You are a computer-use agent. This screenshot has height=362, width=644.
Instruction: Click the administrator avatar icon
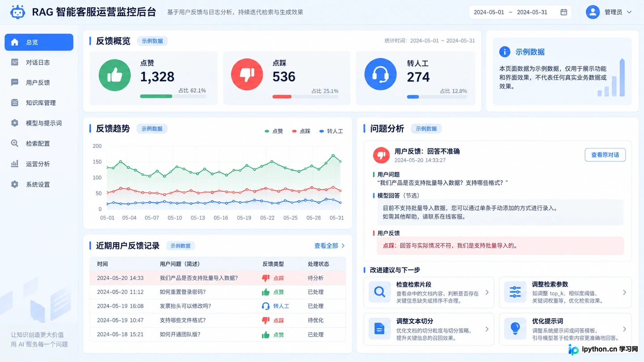593,12
